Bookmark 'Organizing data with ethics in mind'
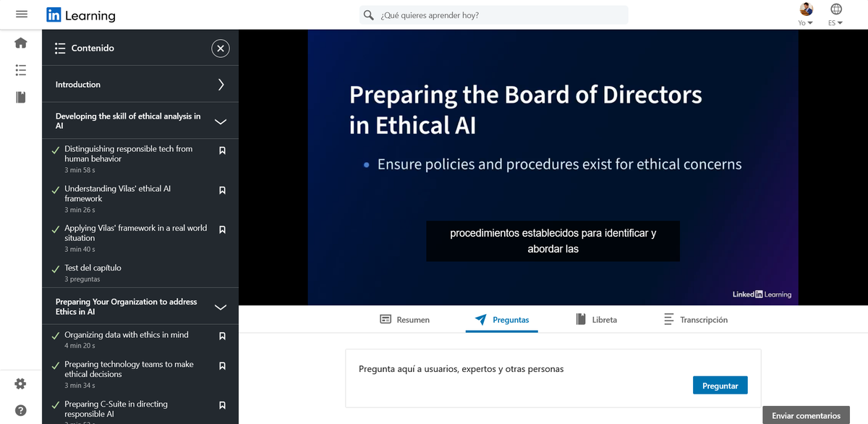The width and height of the screenshot is (868, 424). click(222, 335)
